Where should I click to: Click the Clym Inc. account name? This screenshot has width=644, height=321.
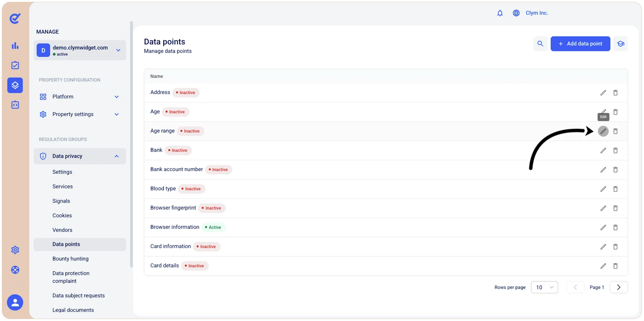pyautogui.click(x=537, y=13)
